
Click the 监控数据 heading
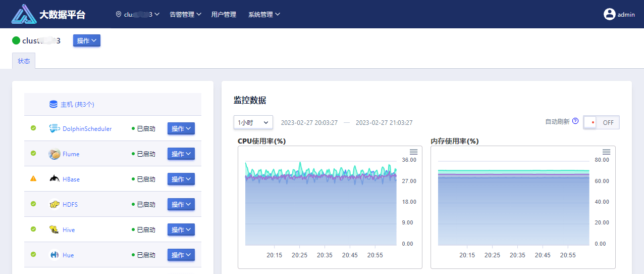[x=250, y=100]
